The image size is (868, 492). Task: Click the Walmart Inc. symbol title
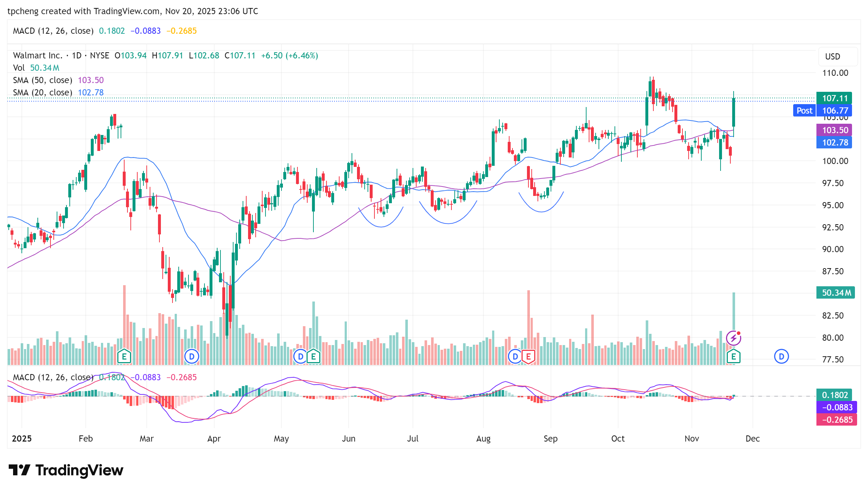38,56
